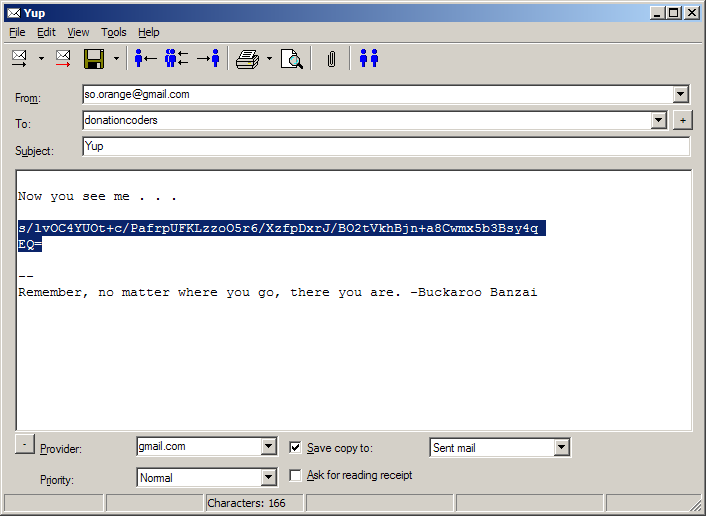The image size is (706, 516).
Task: Click the red-arrow send envelope icon
Action: point(63,59)
